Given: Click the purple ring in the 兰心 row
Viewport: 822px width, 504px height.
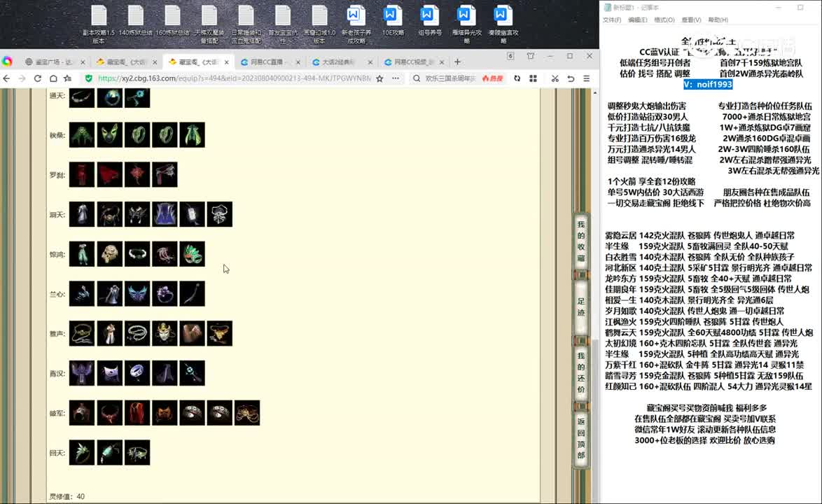Looking at the screenshot, I should coord(165,294).
